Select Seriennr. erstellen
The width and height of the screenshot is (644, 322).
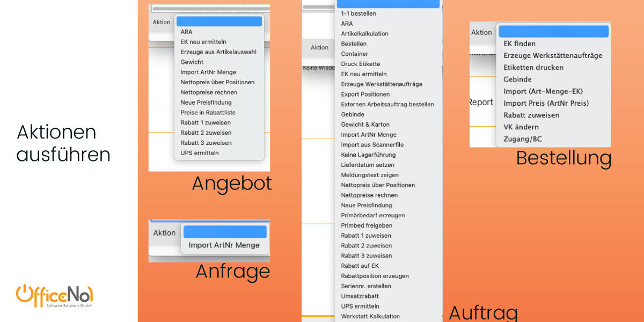tap(366, 286)
